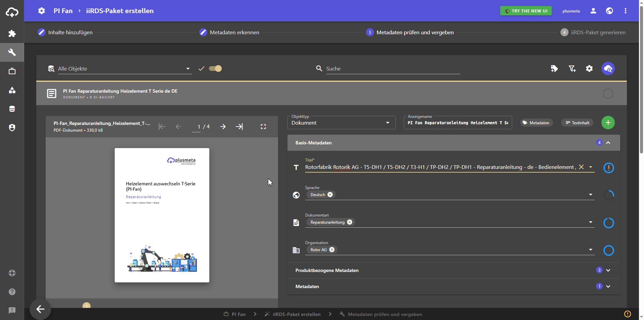The image size is (644, 320).
Task: Click the Textinhalt button
Action: click(577, 123)
